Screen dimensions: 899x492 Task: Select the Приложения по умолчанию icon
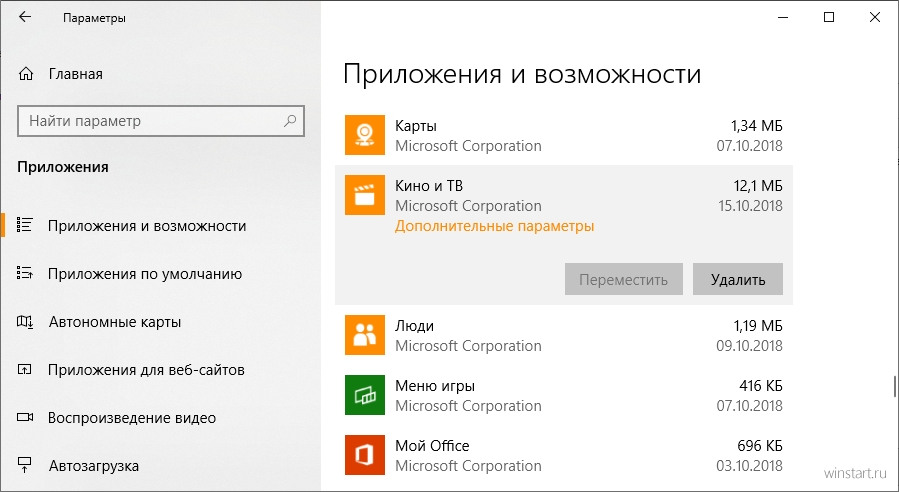(x=25, y=273)
